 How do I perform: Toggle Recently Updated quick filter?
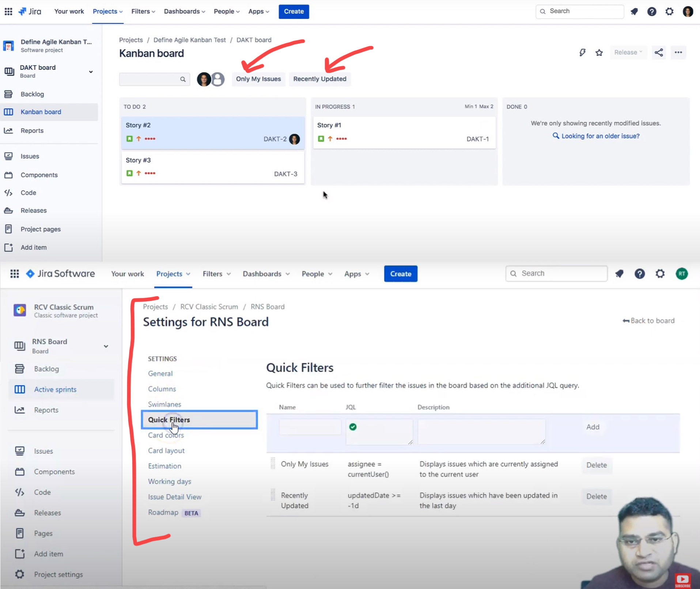(320, 79)
